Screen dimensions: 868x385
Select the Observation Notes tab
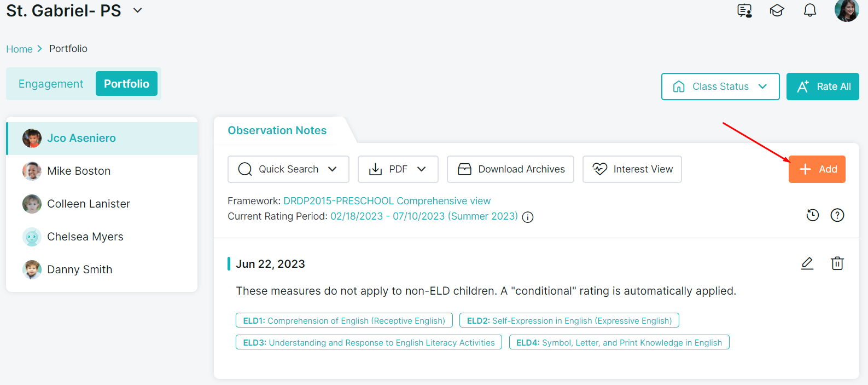(277, 130)
